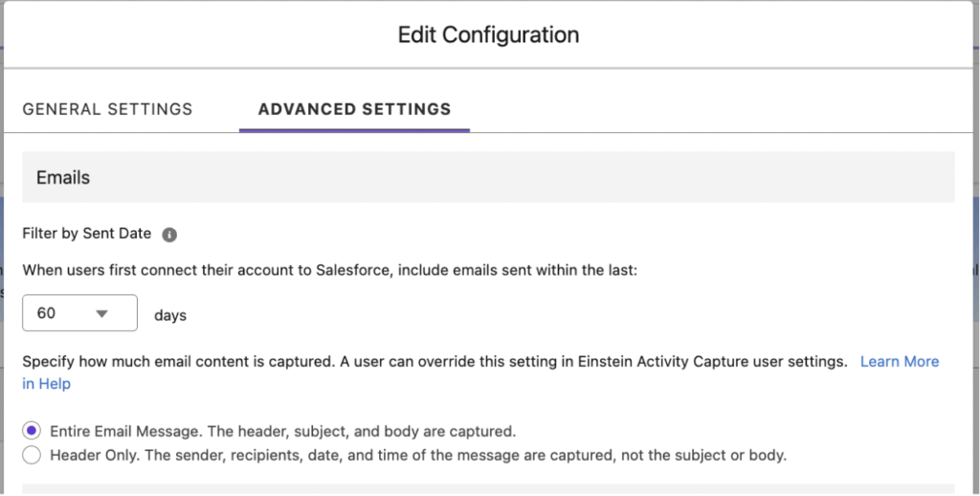Click the 'Filter by Sent Date' label
This screenshot has height=496, width=980.
pos(87,234)
